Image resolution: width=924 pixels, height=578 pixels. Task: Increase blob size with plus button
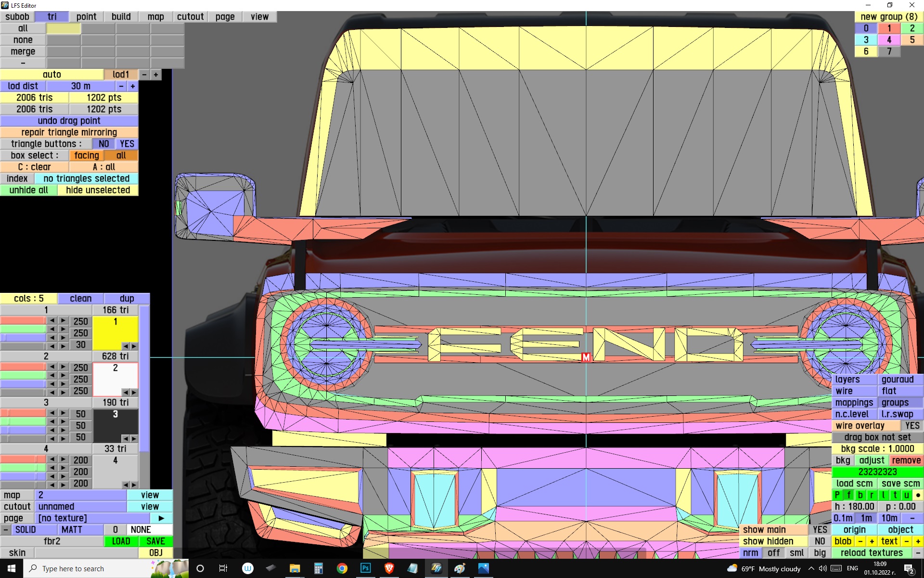tap(872, 541)
